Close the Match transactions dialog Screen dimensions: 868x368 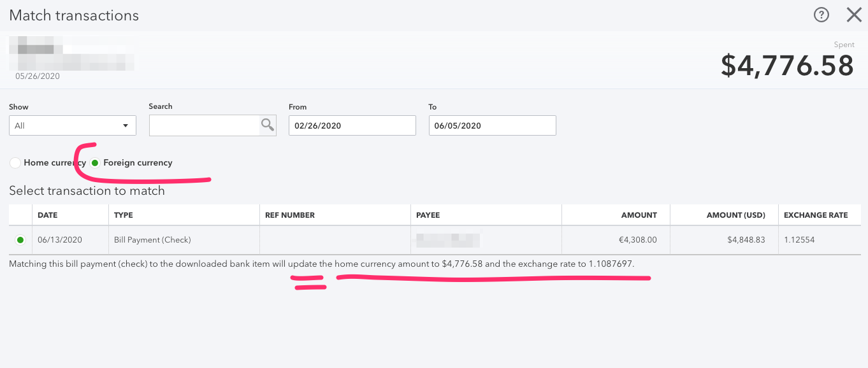point(854,14)
